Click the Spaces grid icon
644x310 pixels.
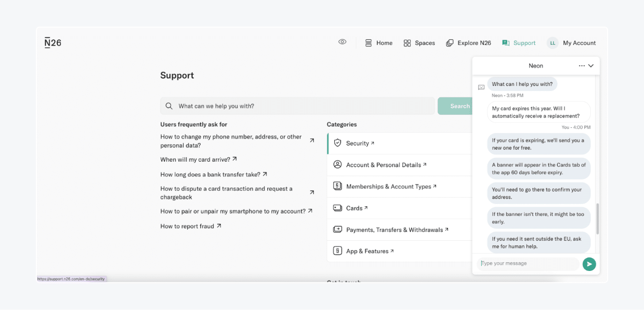click(x=407, y=43)
